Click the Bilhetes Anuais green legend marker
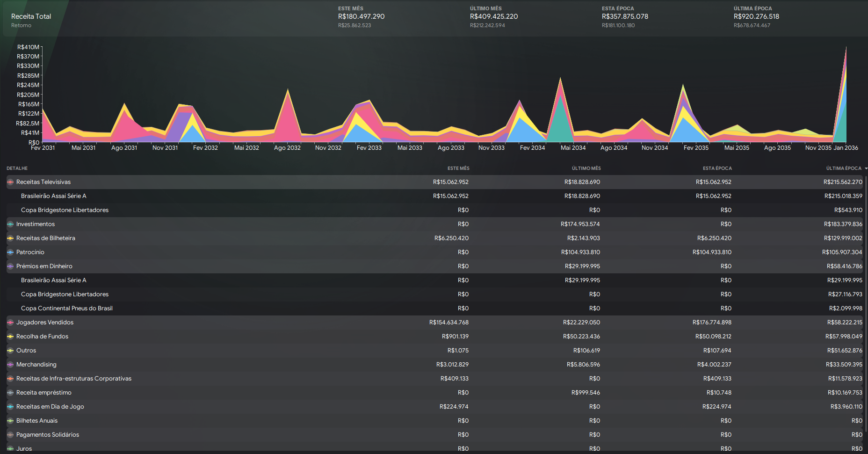This screenshot has width=868, height=454. (10, 421)
